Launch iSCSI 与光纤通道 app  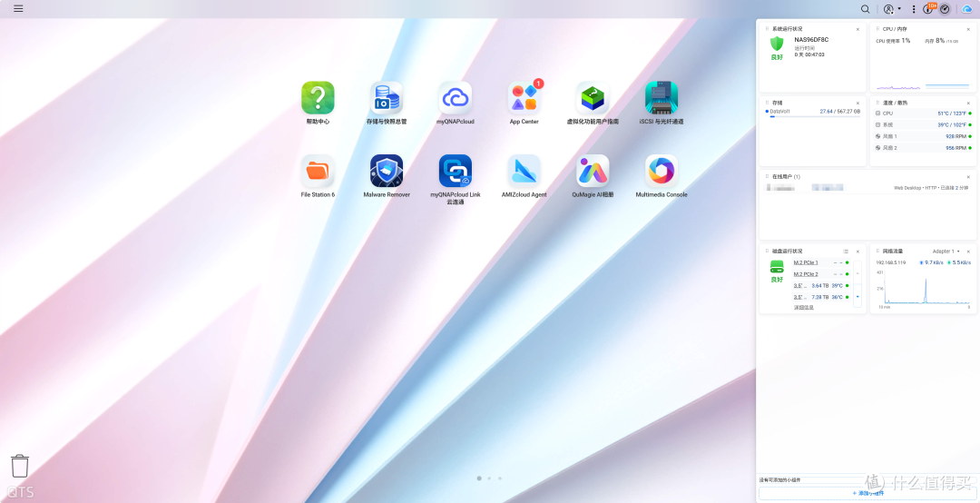click(x=661, y=104)
